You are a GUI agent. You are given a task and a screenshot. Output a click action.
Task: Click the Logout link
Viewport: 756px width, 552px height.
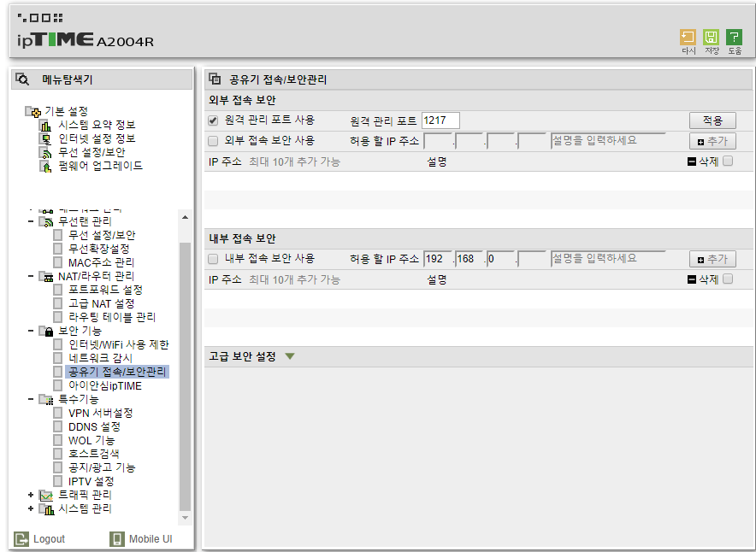coord(50,539)
